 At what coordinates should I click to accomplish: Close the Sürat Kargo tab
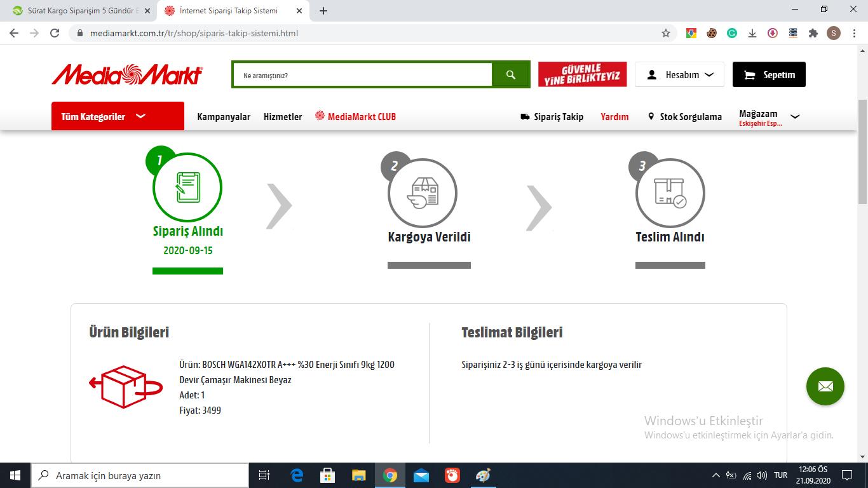147,11
